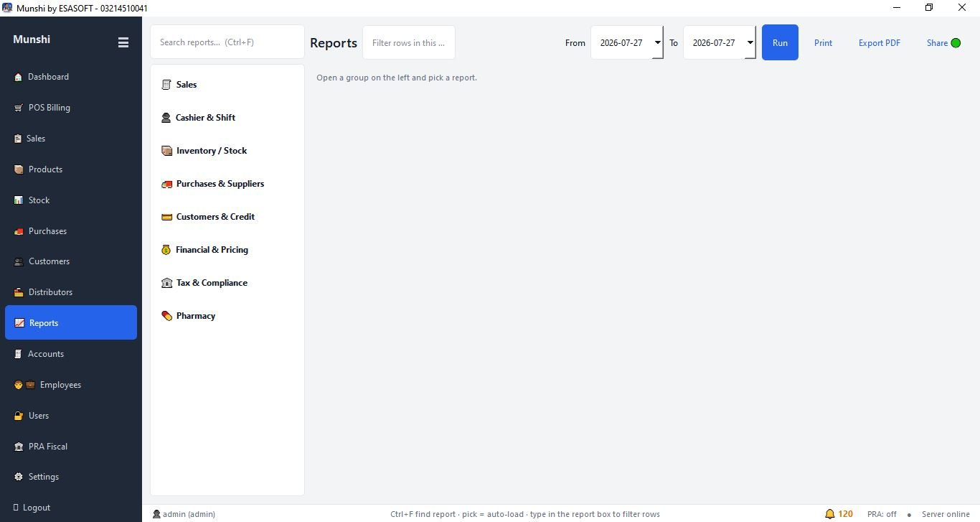Image resolution: width=980 pixels, height=522 pixels.
Task: Click the Purchases truck icon in sidebar
Action: [19, 231]
